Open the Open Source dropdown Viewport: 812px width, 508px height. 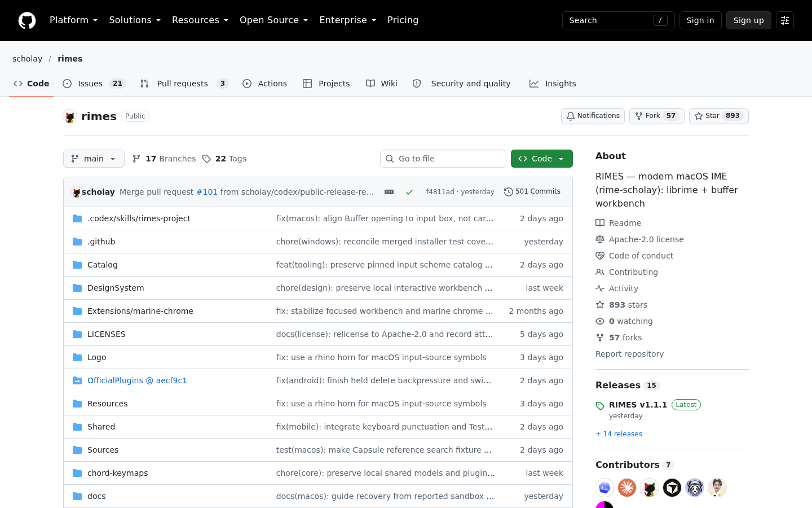(274, 20)
